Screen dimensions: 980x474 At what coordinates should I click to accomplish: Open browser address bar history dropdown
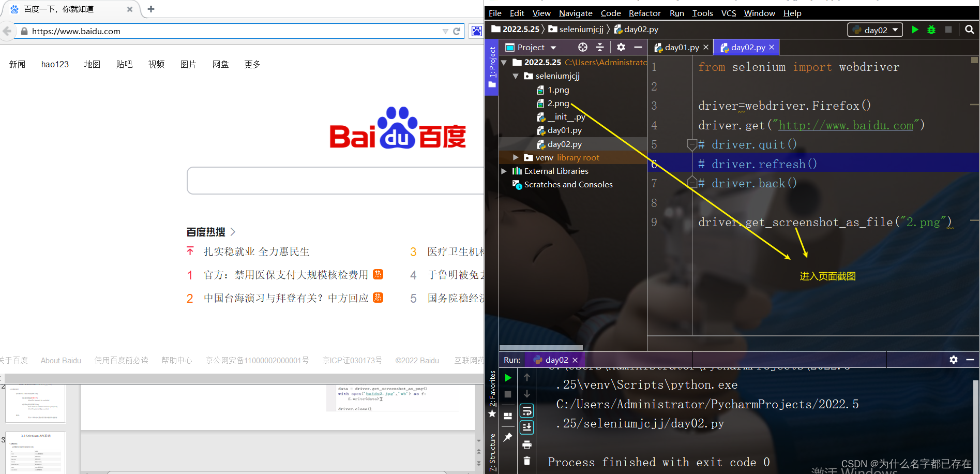[x=445, y=32]
